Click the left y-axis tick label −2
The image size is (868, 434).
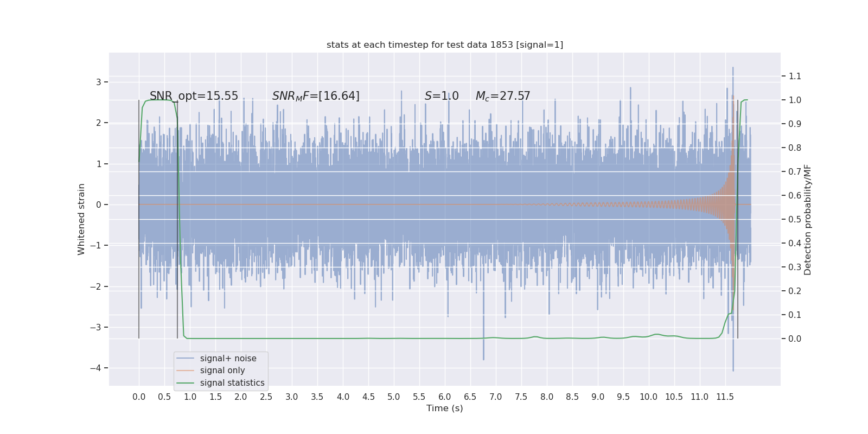click(95, 286)
